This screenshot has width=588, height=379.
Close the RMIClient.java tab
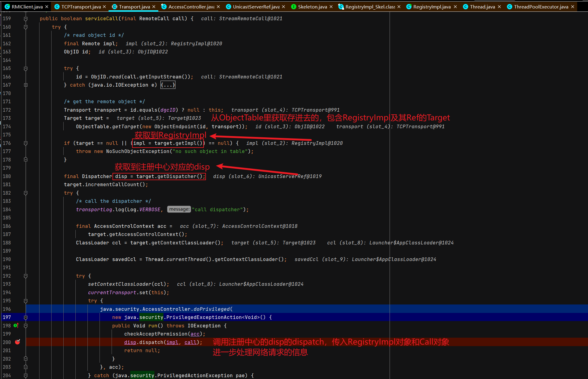[47, 7]
